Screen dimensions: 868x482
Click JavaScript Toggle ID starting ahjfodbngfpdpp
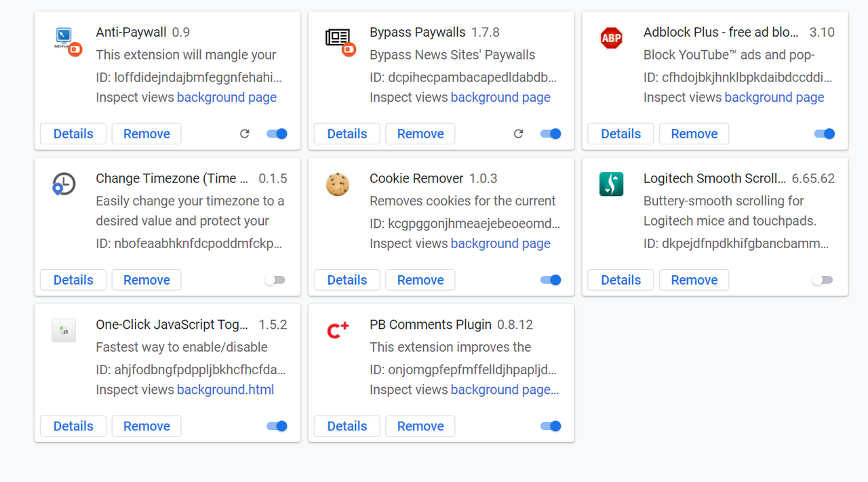[191, 369]
